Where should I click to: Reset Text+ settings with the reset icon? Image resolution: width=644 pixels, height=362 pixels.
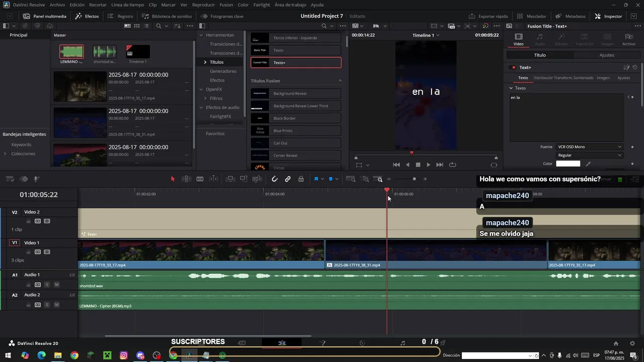click(635, 67)
